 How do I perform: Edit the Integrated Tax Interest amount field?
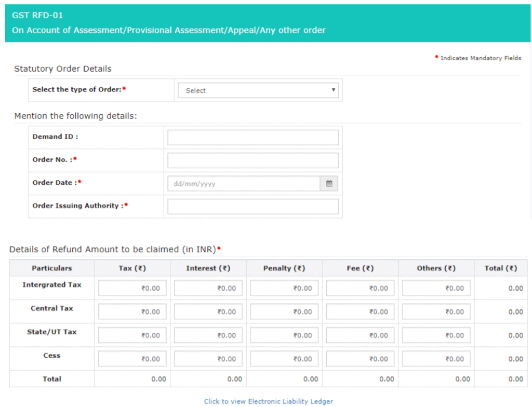click(208, 288)
